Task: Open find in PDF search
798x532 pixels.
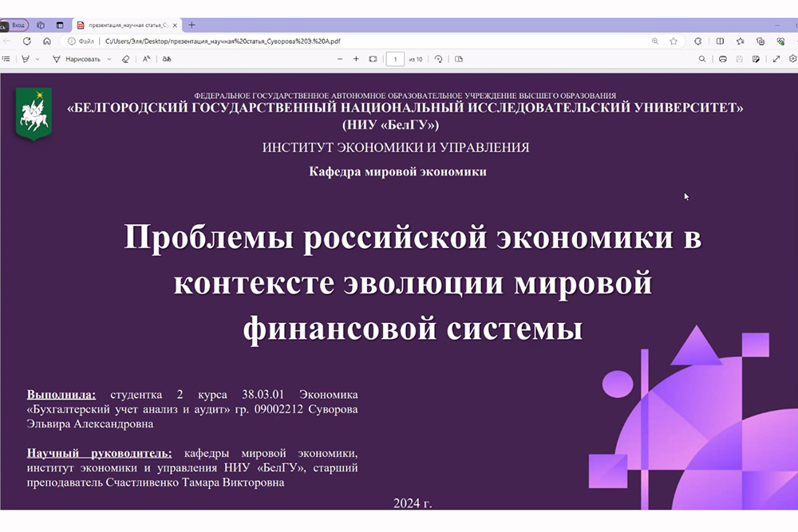Action: pyautogui.click(x=702, y=59)
